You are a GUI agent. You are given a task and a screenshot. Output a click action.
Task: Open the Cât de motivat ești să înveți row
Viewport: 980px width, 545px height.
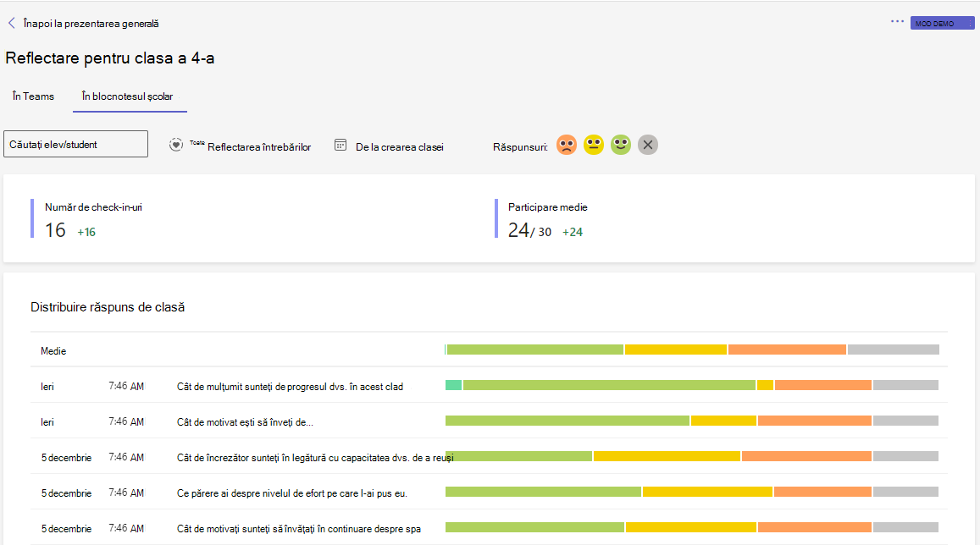pos(490,421)
